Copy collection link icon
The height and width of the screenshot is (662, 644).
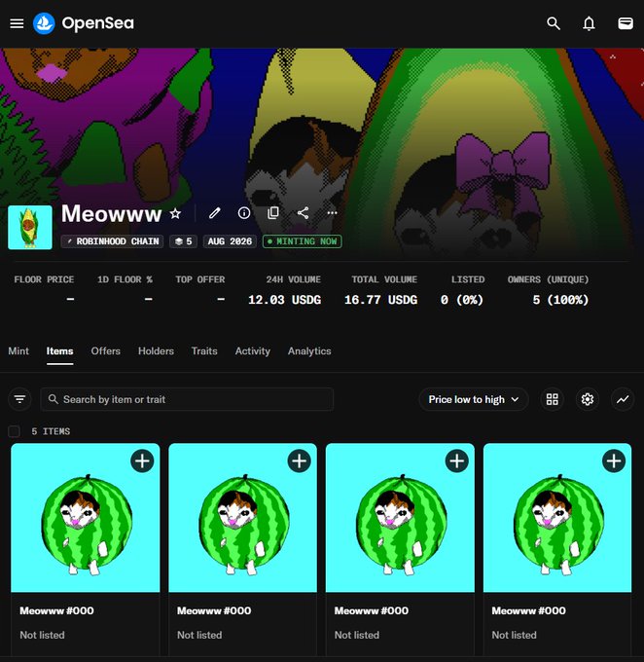pyautogui.click(x=273, y=213)
